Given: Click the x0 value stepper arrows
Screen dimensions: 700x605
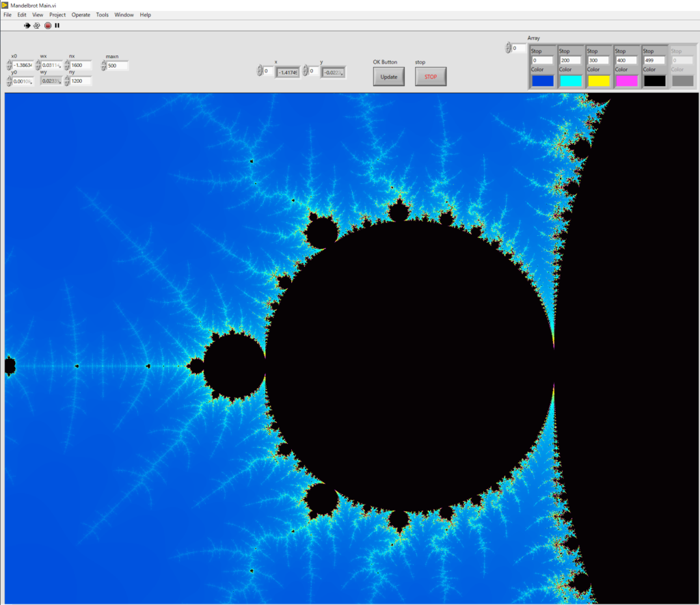Looking at the screenshot, I should [x=10, y=66].
